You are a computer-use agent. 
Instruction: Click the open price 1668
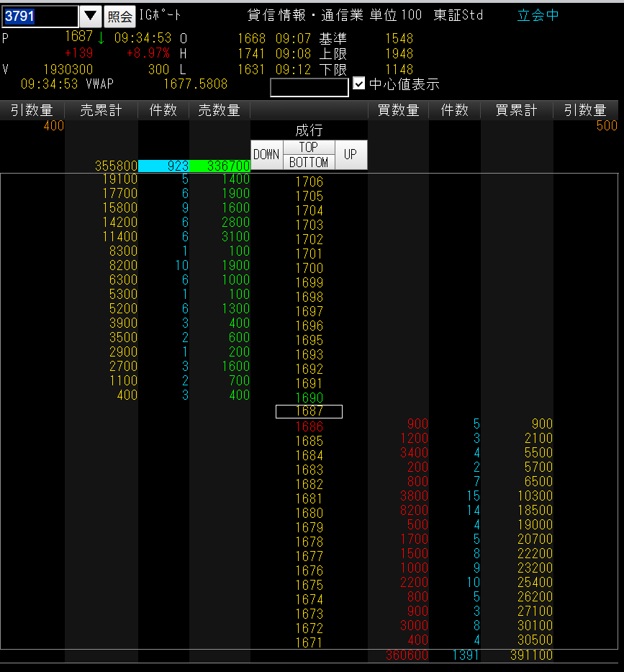tap(251, 39)
